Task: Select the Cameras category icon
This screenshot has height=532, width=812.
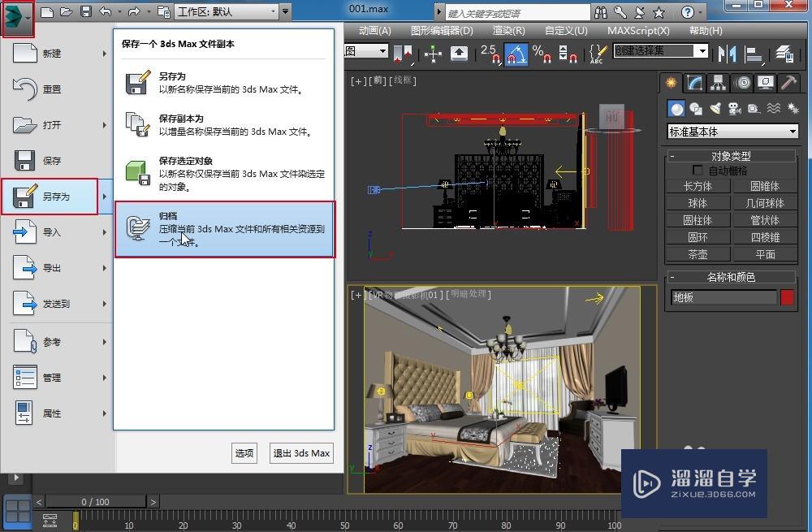Action: click(734, 109)
